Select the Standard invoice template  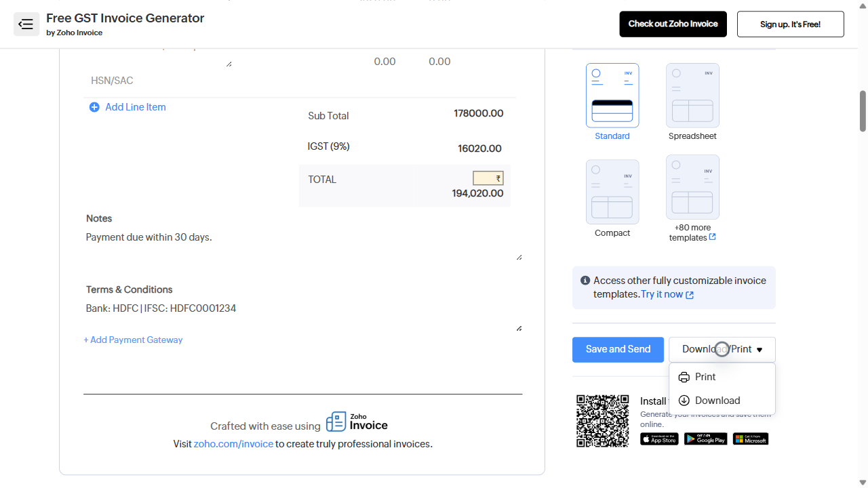tap(612, 95)
